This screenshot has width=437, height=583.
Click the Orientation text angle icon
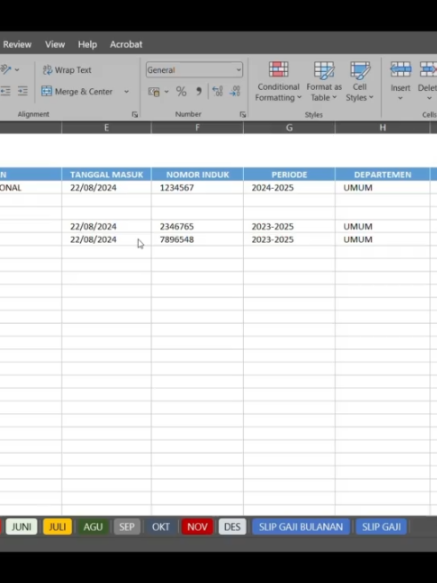point(6,69)
